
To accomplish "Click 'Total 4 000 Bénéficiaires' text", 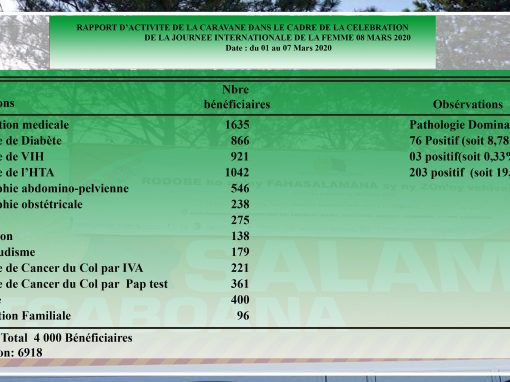I will pyautogui.click(x=67, y=338).
